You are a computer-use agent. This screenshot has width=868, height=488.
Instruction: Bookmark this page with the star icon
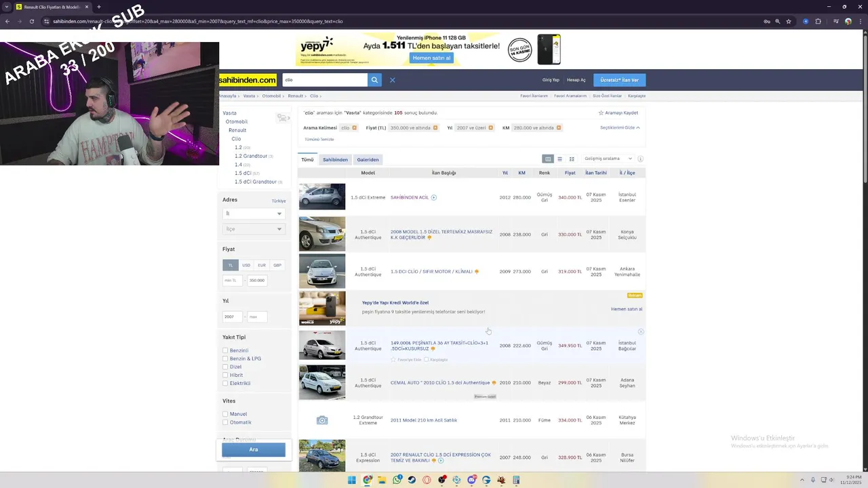point(789,21)
